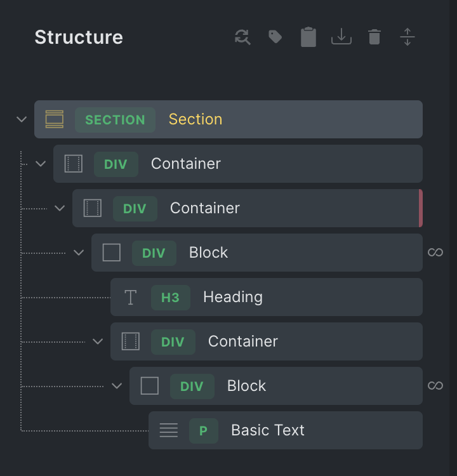This screenshot has width=457, height=476.
Task: Collapse the Section element chevron
Action: pyautogui.click(x=22, y=119)
